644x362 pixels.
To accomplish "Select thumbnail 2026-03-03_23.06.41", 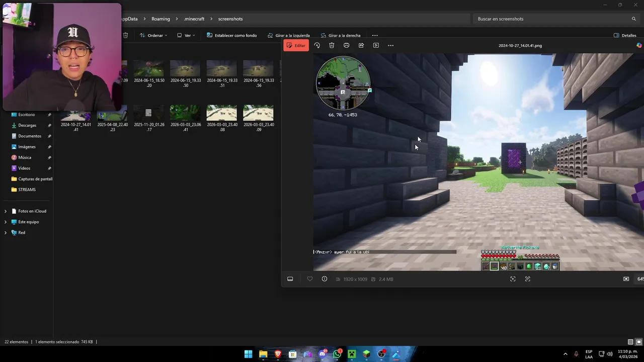I will 186,119.
